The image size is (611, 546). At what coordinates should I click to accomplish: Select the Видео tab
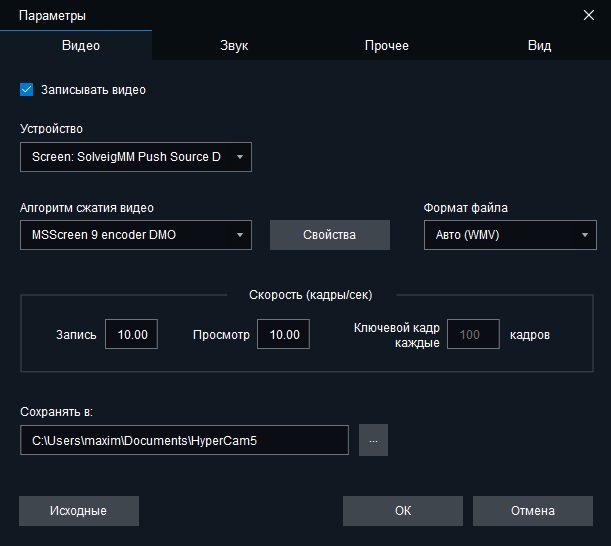81,45
